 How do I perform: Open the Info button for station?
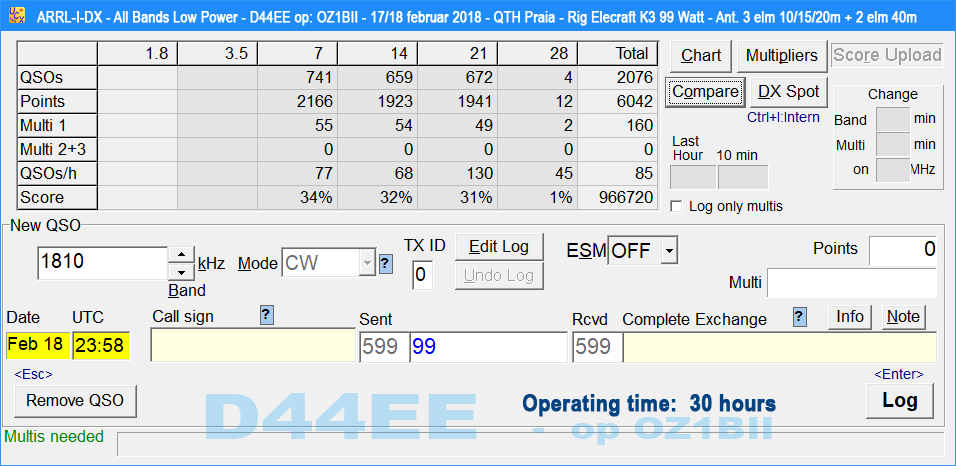850,317
